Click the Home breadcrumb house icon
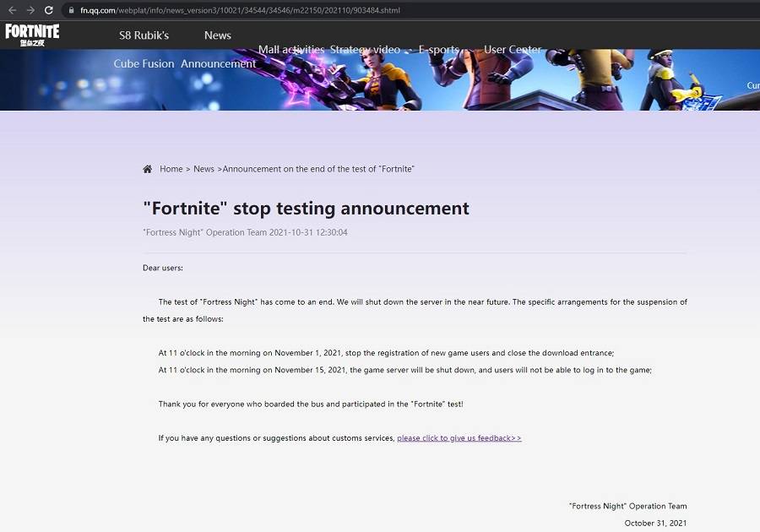 [x=147, y=168]
